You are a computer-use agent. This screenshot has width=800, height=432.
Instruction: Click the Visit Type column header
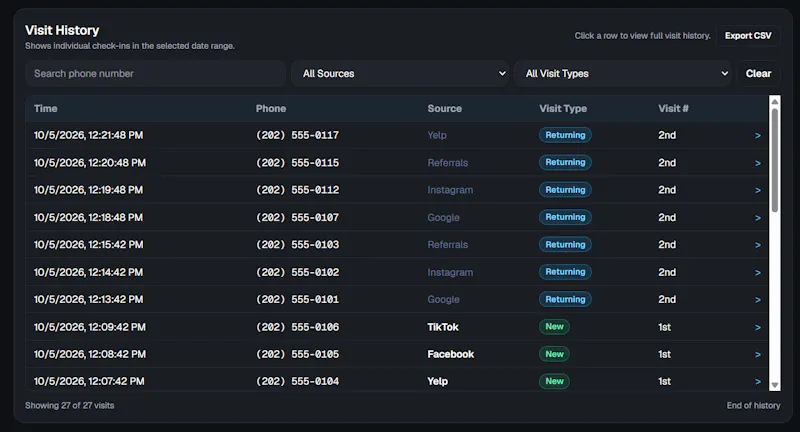tap(563, 109)
